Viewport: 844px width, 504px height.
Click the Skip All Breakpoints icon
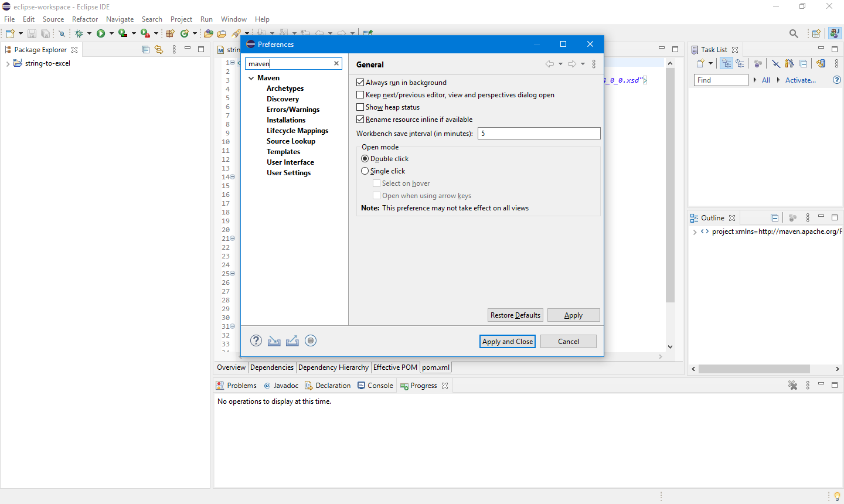(x=62, y=33)
